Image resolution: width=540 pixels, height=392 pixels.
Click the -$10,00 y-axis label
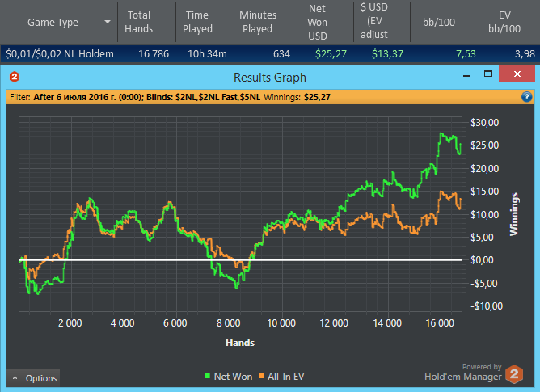(x=487, y=306)
